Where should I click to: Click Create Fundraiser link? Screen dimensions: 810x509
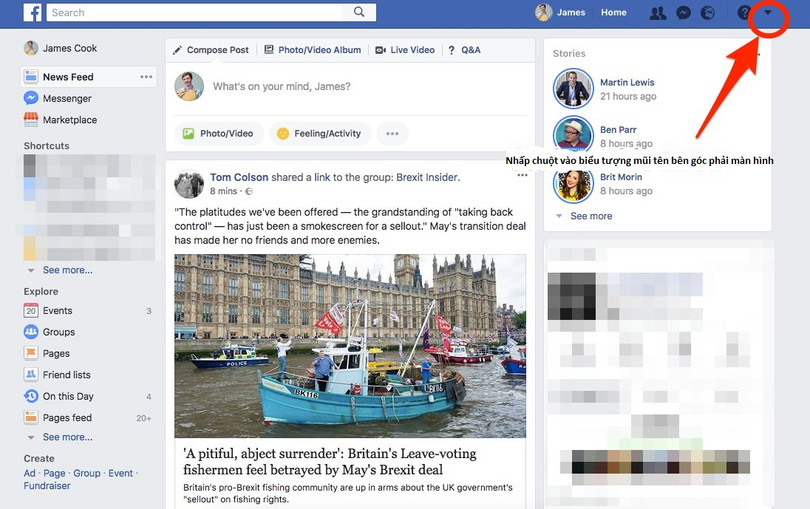[47, 486]
